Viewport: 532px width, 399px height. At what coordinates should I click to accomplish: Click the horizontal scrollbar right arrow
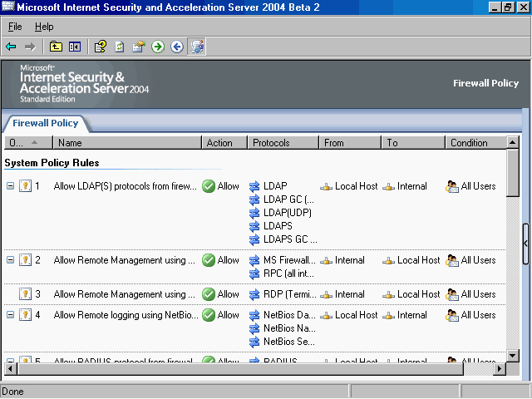click(499, 368)
